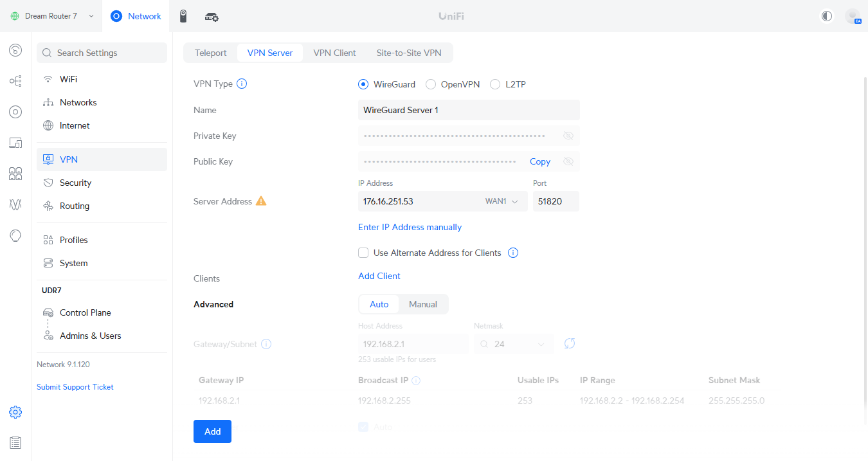Image resolution: width=868 pixels, height=461 pixels.
Task: Open the Settings gear icon in left rail
Action: pyautogui.click(x=15, y=412)
